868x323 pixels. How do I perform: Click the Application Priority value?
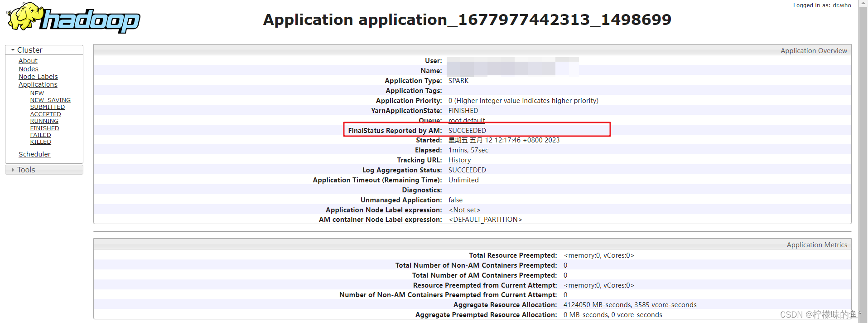click(523, 101)
